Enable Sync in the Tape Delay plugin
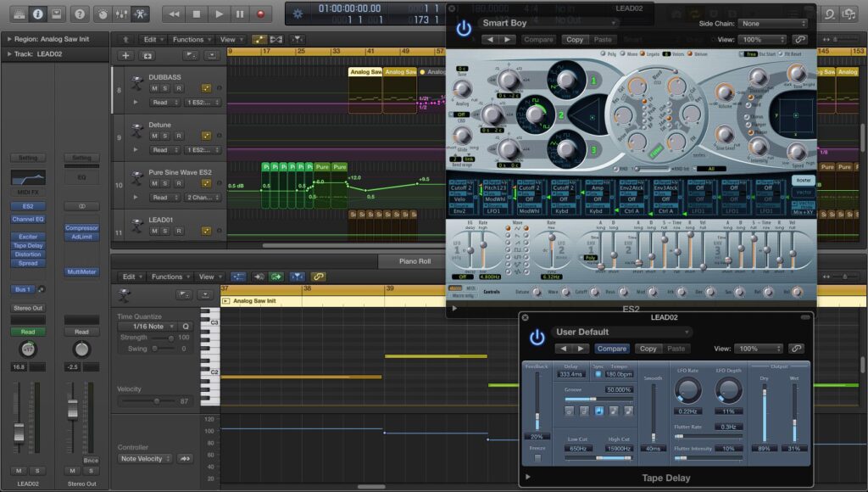 597,374
